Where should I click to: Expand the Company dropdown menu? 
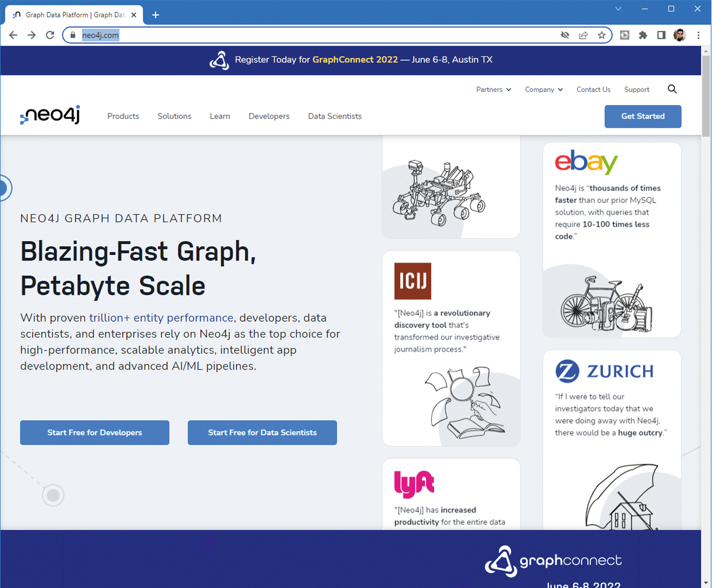click(x=543, y=89)
